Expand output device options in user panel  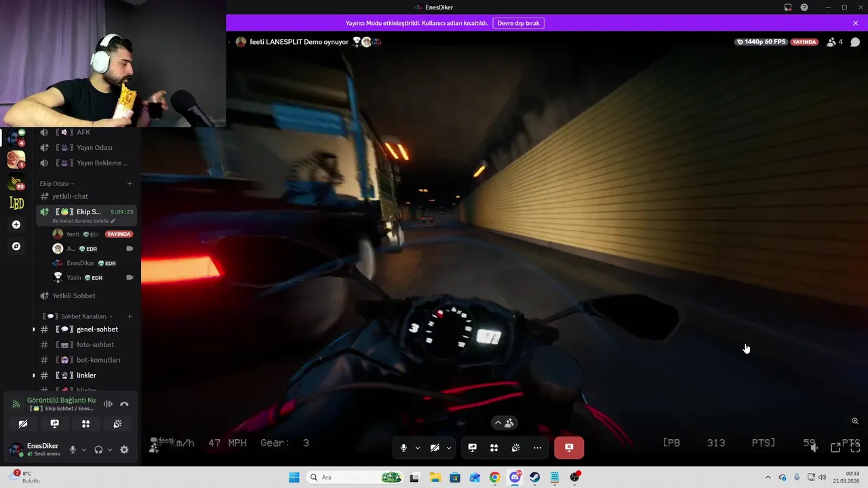coord(110,449)
